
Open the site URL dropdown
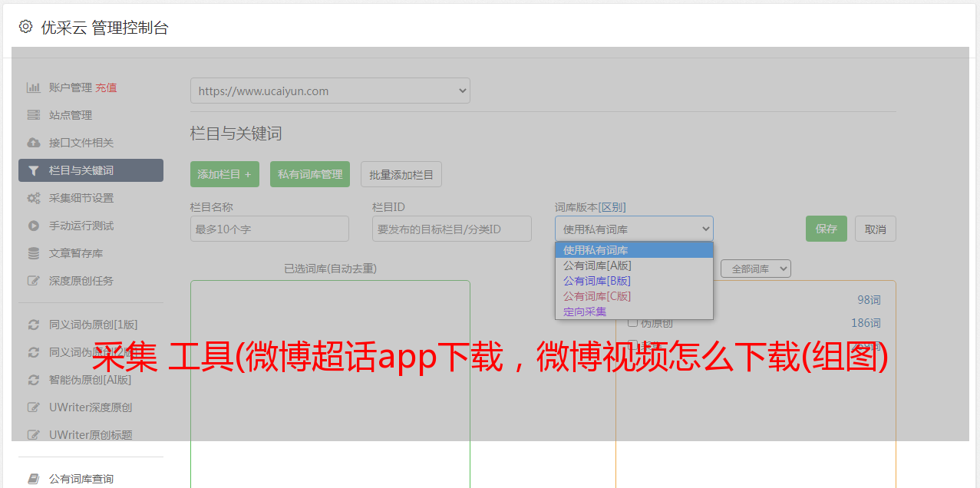point(330,91)
